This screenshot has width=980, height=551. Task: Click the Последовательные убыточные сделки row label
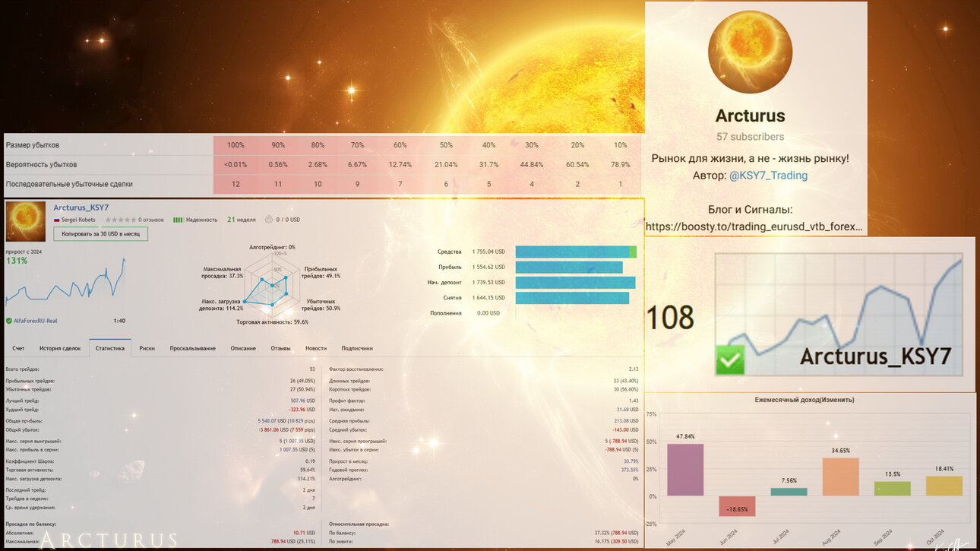[69, 184]
